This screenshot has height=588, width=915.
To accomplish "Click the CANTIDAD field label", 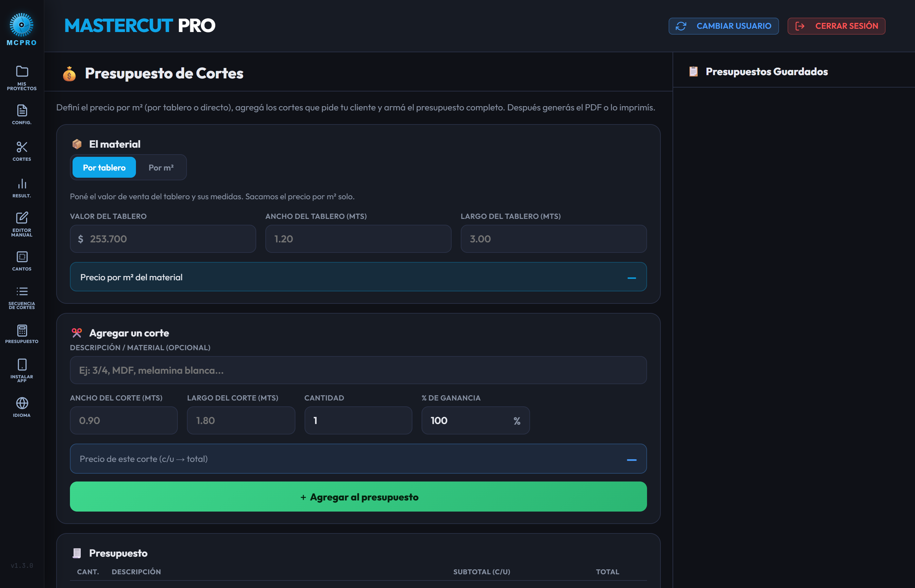I will [324, 398].
